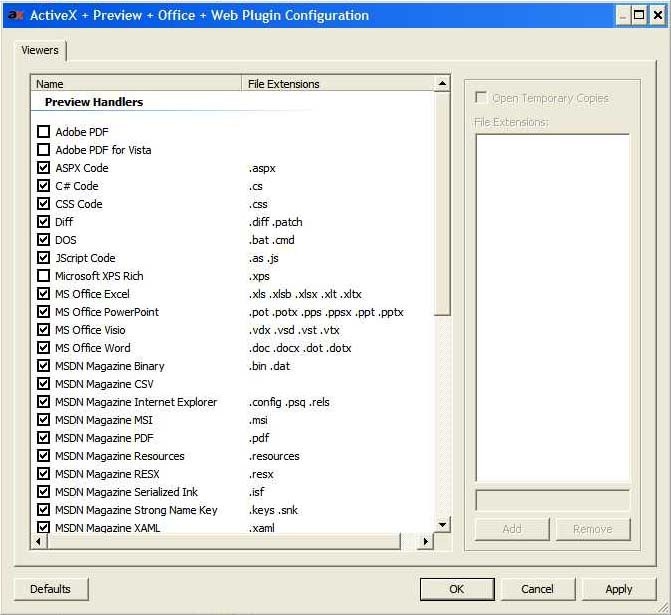The image size is (671, 615).
Task: Disable MSDN Magazine Serialized Ink checkbox
Action: pos(43,491)
